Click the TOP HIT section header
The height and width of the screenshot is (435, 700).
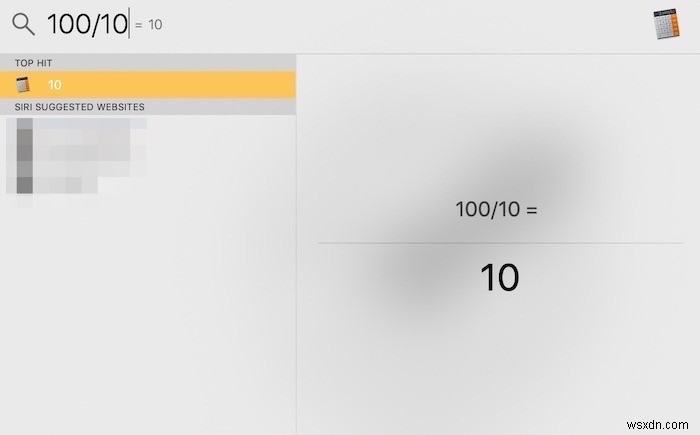pos(35,63)
